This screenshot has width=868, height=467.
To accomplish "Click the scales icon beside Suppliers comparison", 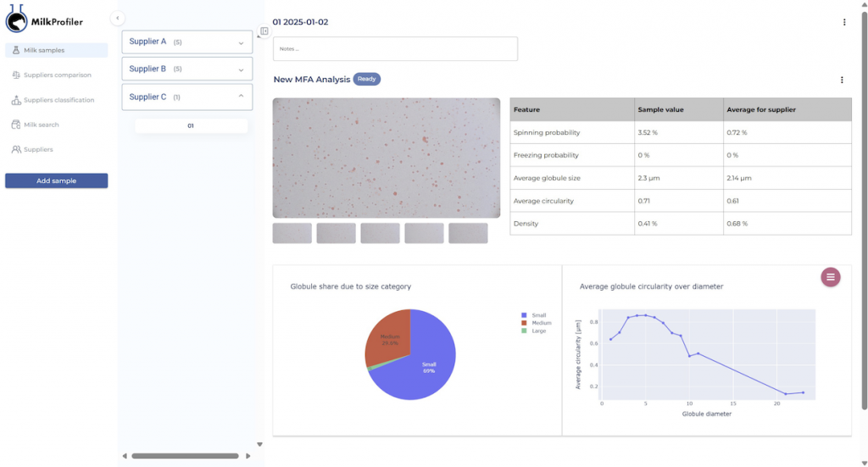I will tap(16, 75).
